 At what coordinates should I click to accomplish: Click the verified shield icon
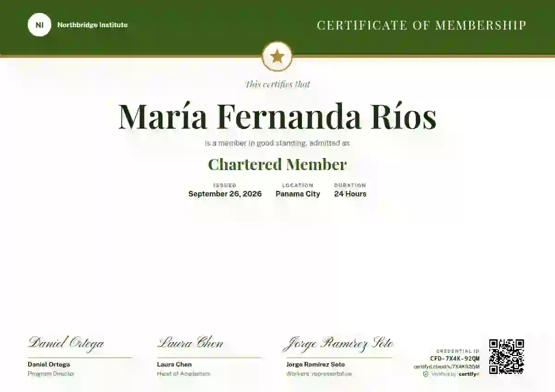pyautogui.click(x=425, y=374)
